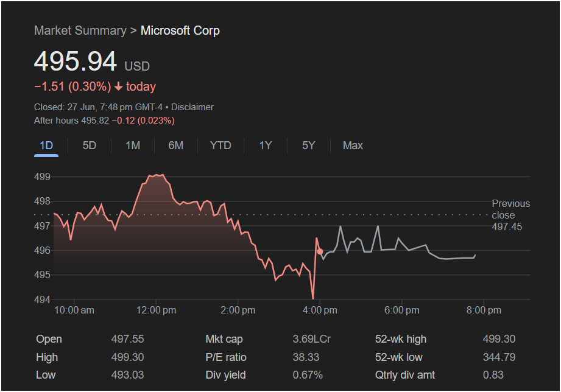Click the red down arrow beside today
The height and width of the screenshot is (392, 561).
[118, 86]
